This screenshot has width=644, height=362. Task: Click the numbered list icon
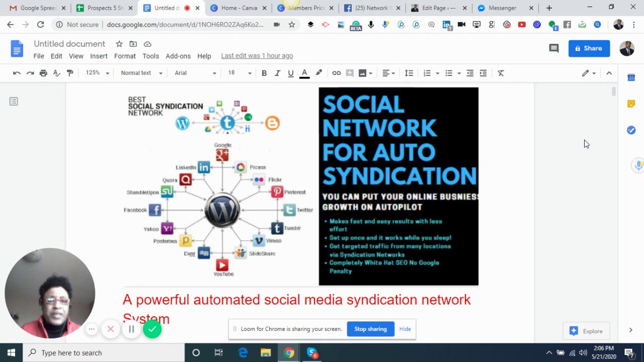(427, 73)
